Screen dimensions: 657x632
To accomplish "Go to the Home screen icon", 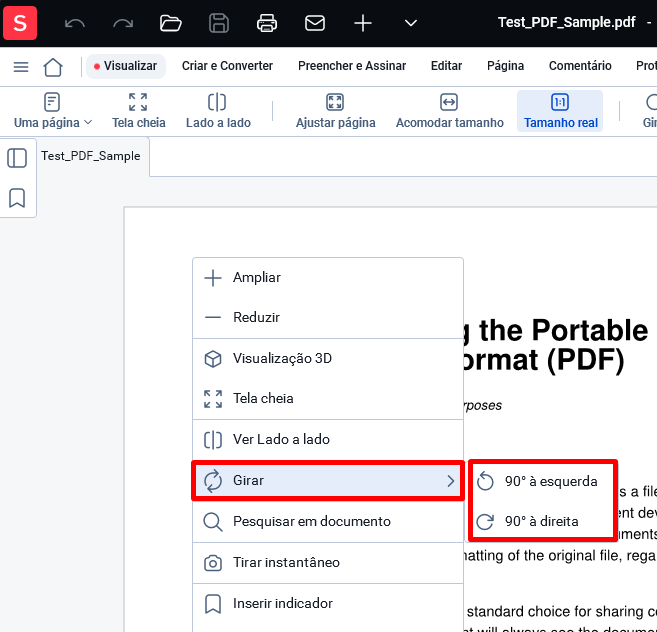I will coord(53,67).
